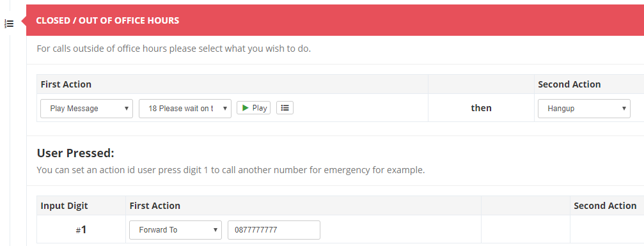Open the Forward To action dropdown
Viewport: 644px width, 246px height.
(x=175, y=230)
